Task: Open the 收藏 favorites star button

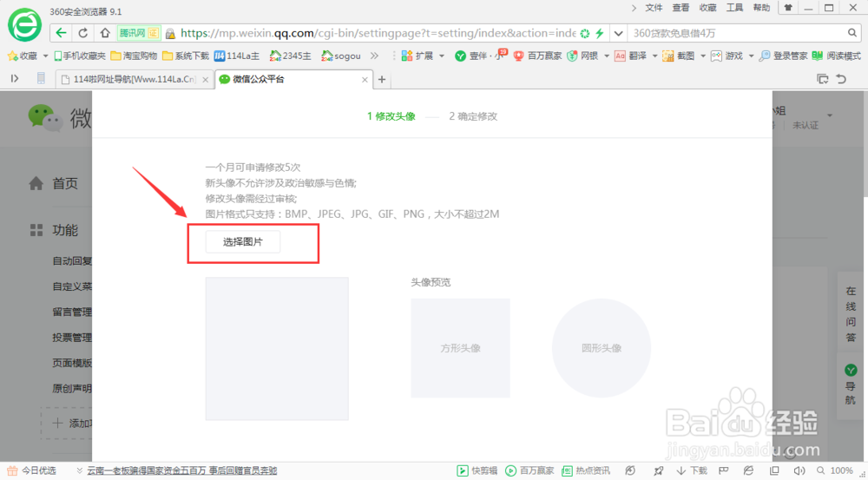Action: click(23, 56)
